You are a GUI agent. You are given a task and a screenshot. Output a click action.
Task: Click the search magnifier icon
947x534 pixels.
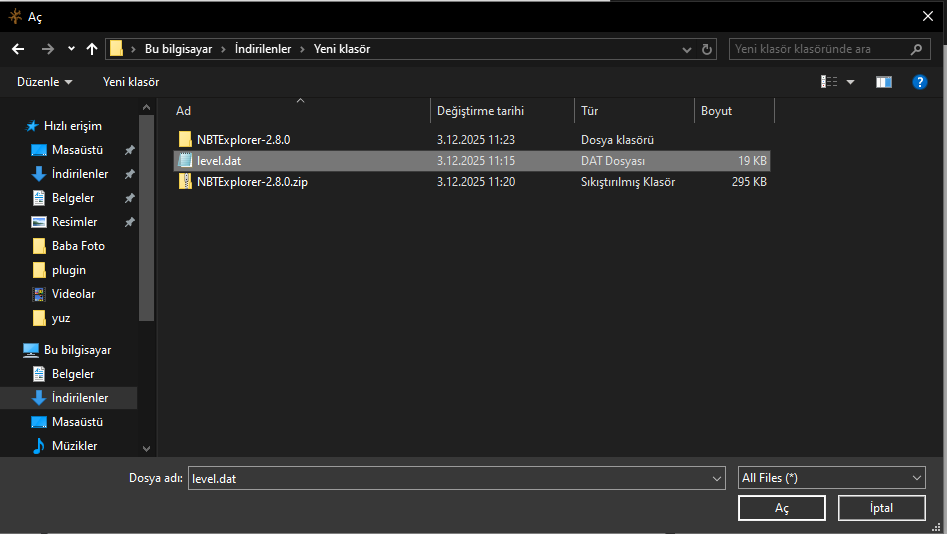pos(916,49)
